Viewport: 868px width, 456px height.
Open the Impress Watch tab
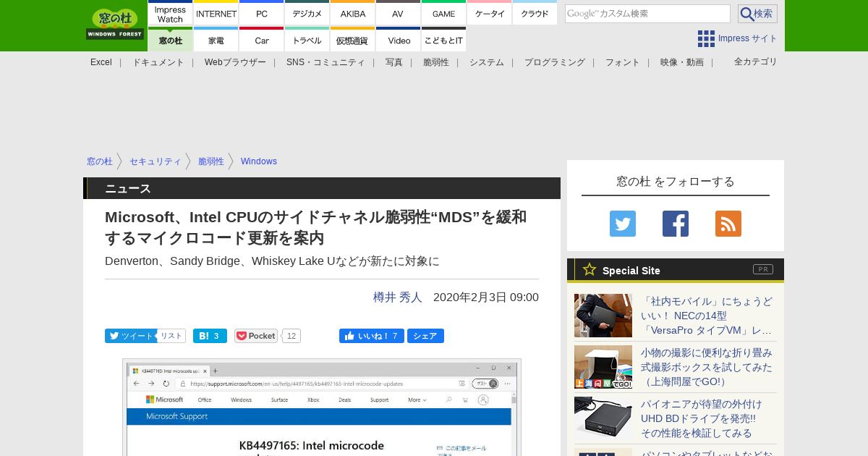pyautogui.click(x=170, y=14)
